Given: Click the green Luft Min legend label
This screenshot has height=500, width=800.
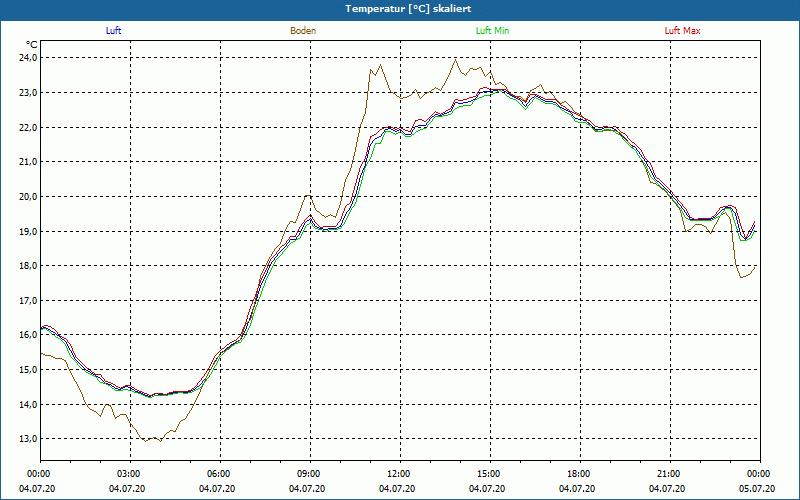Looking at the screenshot, I should pyautogui.click(x=492, y=31).
